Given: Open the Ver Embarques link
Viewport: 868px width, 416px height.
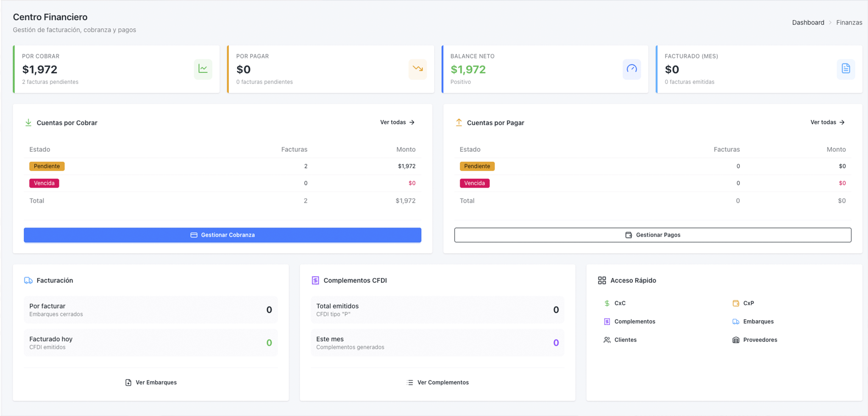Looking at the screenshot, I should coord(151,383).
